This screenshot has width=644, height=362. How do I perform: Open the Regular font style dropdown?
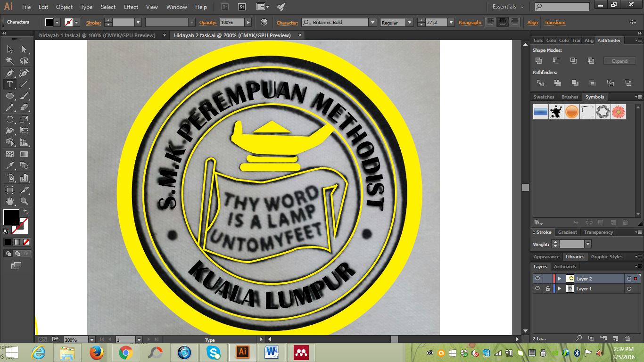tap(409, 23)
